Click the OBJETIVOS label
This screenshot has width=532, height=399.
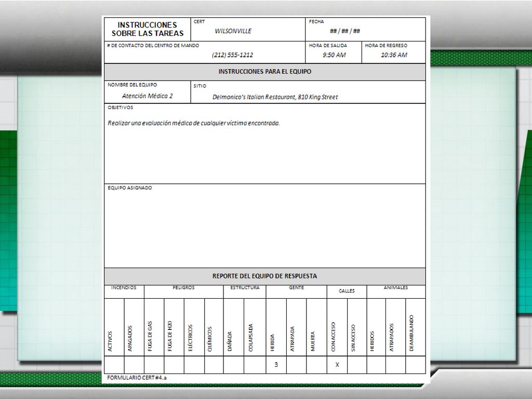pyautogui.click(x=121, y=108)
